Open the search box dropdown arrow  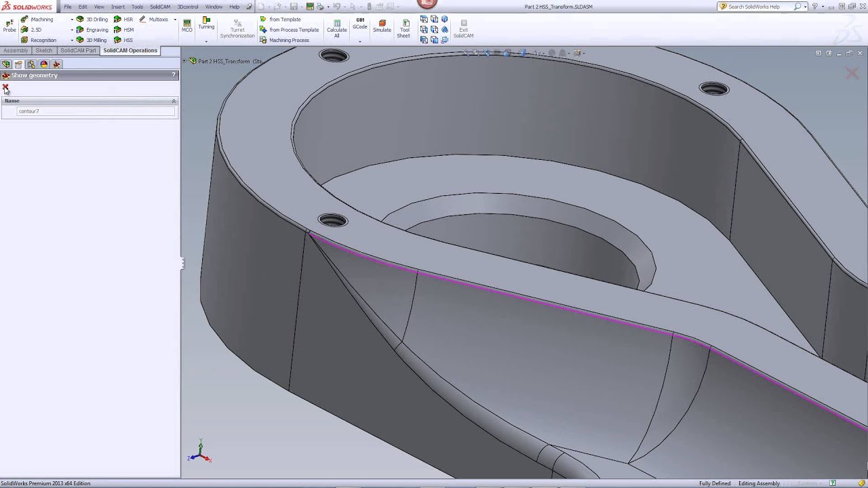point(805,7)
